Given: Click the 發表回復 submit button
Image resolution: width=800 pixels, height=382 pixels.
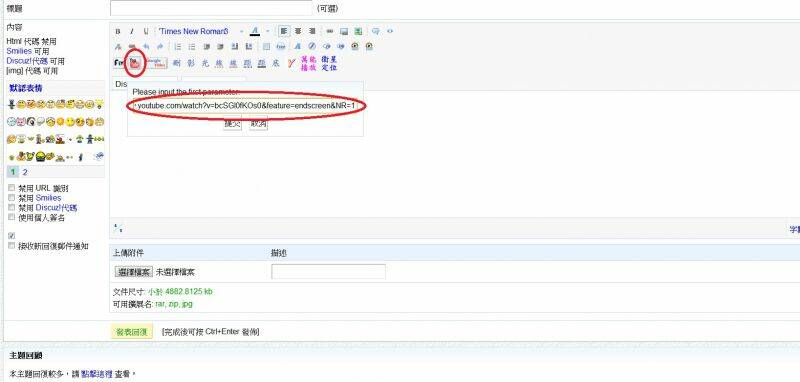Looking at the screenshot, I should pyautogui.click(x=132, y=332).
